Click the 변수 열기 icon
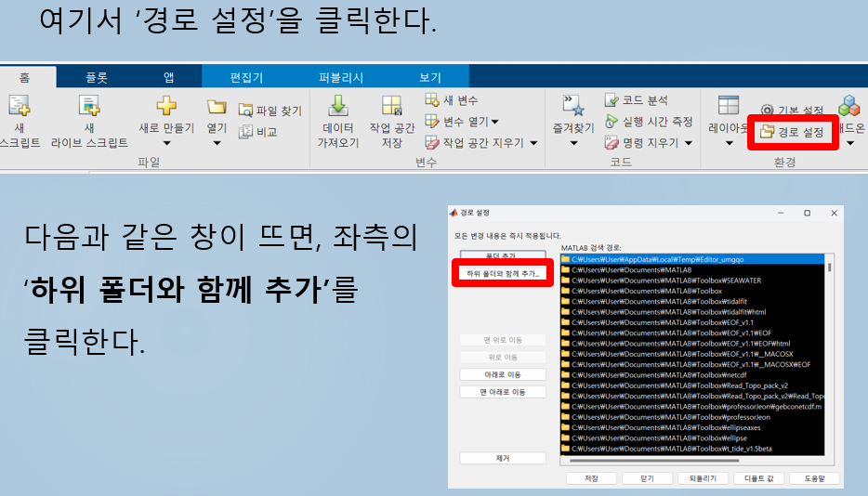 (x=432, y=121)
